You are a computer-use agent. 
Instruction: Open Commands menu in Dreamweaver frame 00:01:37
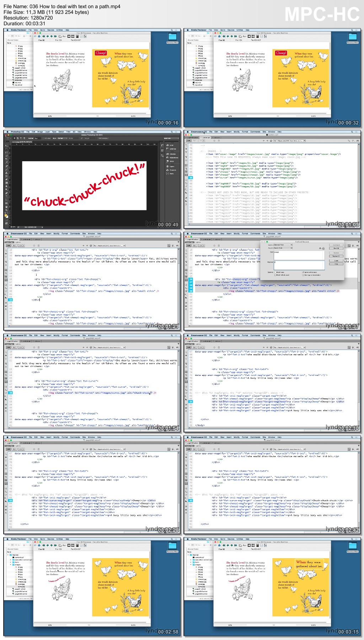coord(255,234)
